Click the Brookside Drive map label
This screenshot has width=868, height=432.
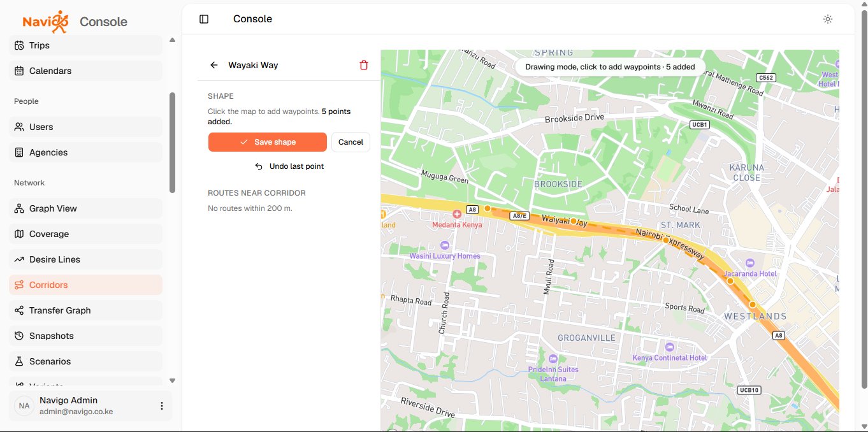pyautogui.click(x=574, y=119)
